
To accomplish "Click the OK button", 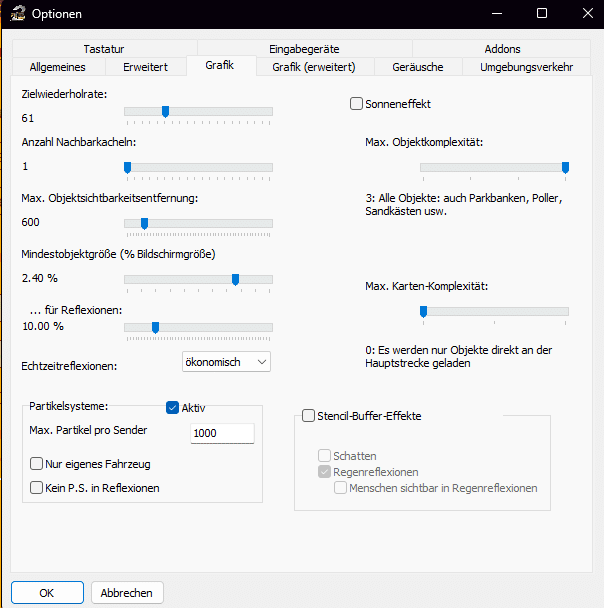I will (46, 592).
